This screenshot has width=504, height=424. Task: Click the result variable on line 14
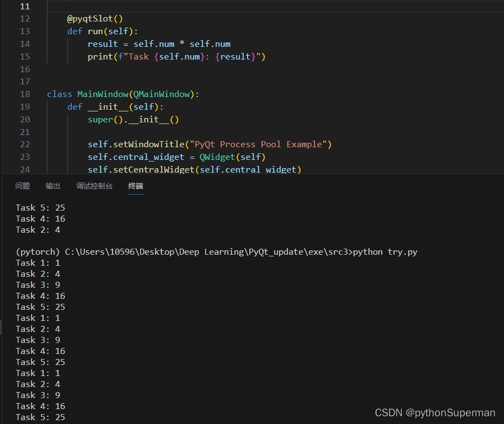pyautogui.click(x=103, y=44)
